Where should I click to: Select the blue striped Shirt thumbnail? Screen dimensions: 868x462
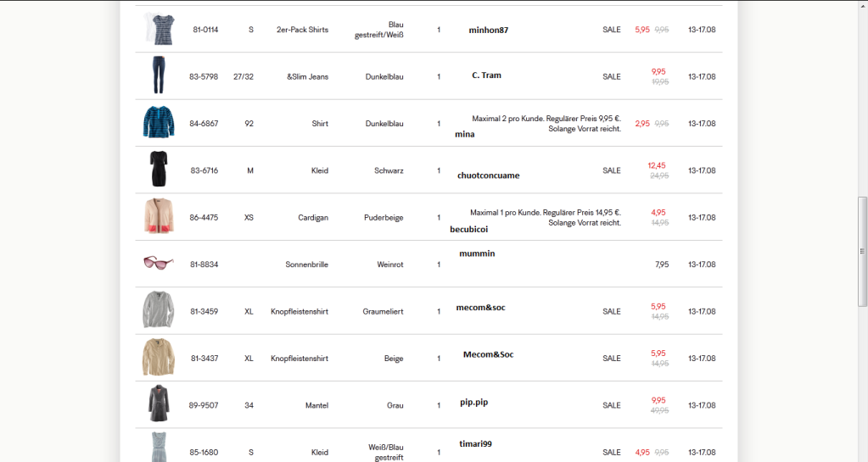coord(159,123)
